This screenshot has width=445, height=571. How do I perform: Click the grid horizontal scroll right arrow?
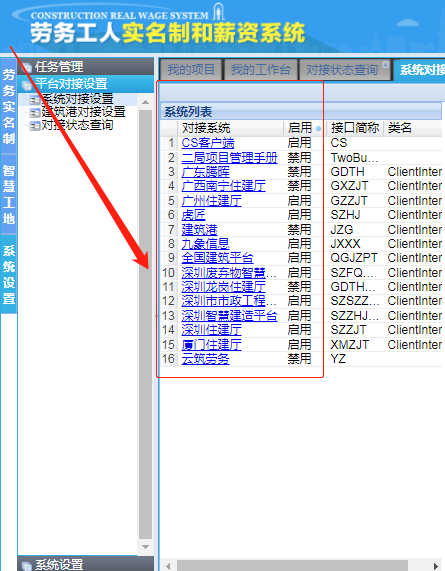pos(436,566)
